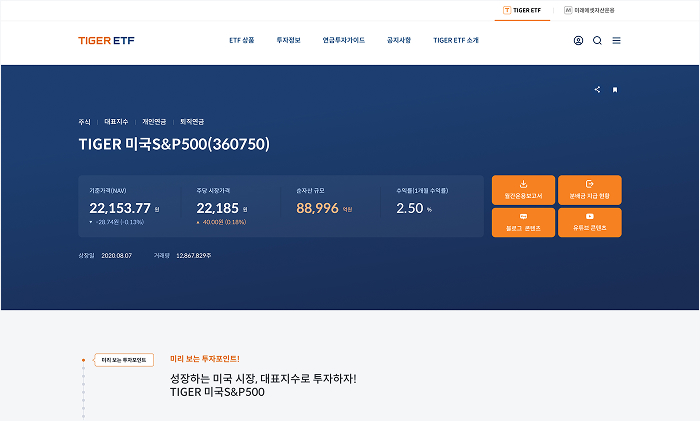Click the trading volume 12,867,829주
The image size is (700, 421).
click(x=194, y=256)
